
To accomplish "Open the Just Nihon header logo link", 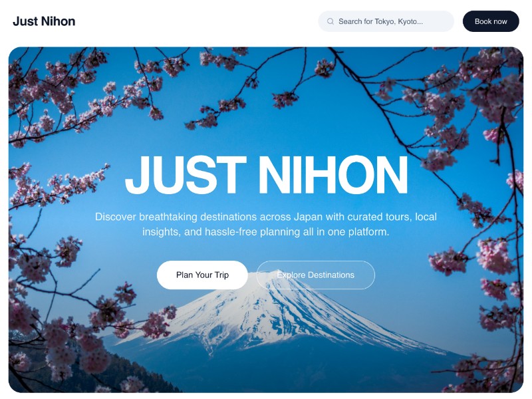I will pyautogui.click(x=44, y=21).
